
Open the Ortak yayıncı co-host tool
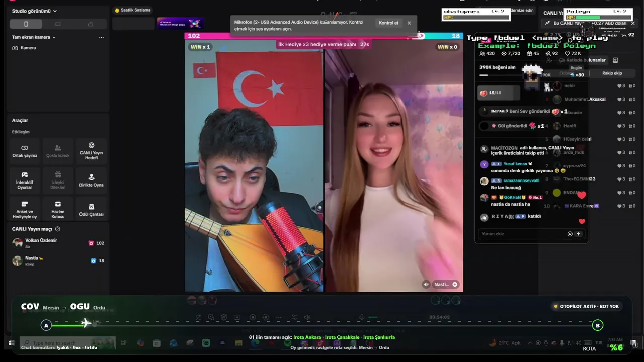click(x=25, y=151)
